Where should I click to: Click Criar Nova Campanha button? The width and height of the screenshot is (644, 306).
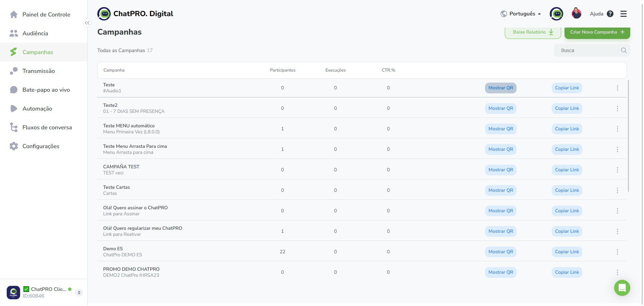click(597, 32)
